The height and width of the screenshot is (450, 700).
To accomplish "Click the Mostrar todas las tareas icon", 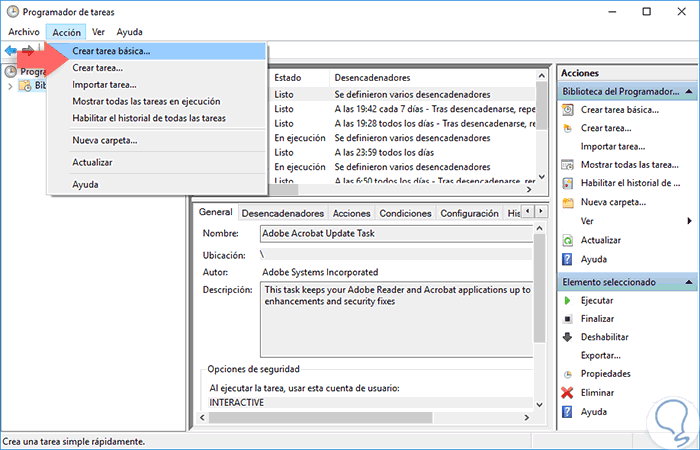I will (567, 165).
